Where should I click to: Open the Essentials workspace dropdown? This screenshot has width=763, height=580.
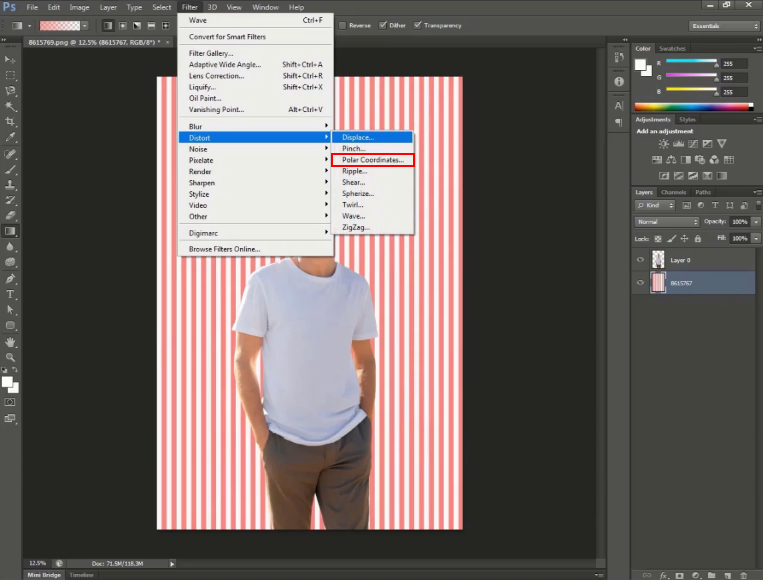[x=724, y=26]
